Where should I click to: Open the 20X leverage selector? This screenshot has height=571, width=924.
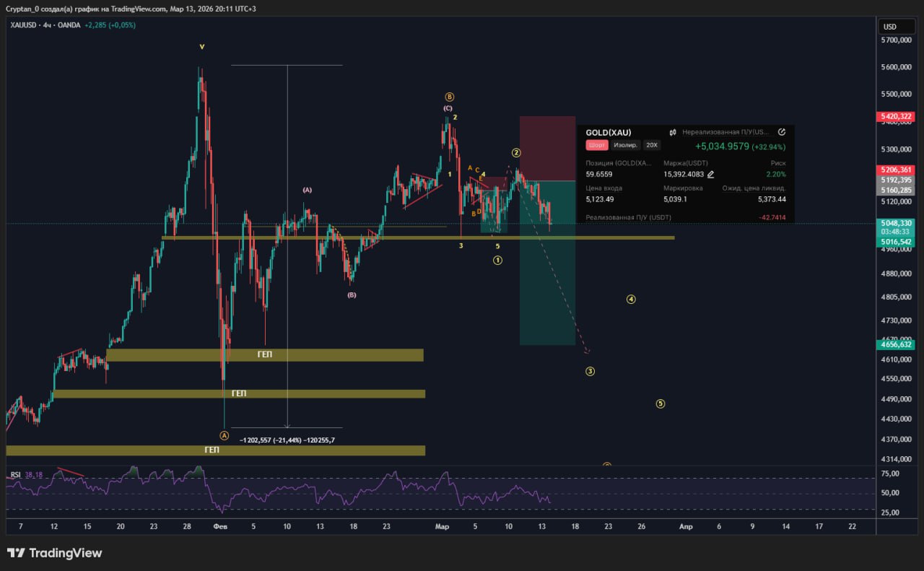652,145
